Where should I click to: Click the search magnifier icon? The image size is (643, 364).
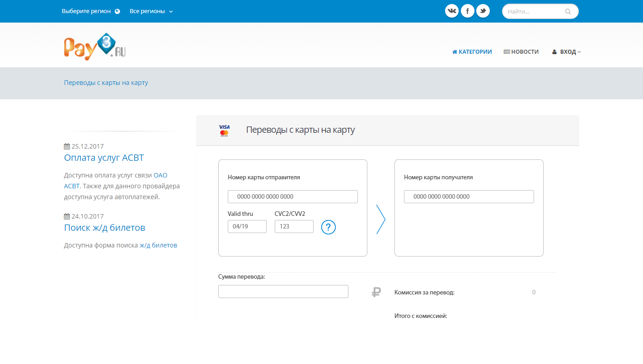click(x=568, y=11)
